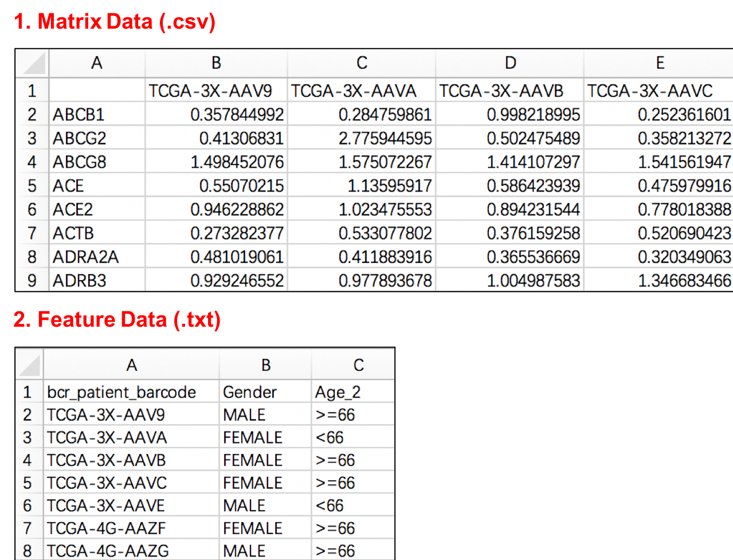733x560 pixels.
Task: Select Age_2 cell for TCGA-3X-AAVE patient
Action: coord(352,506)
